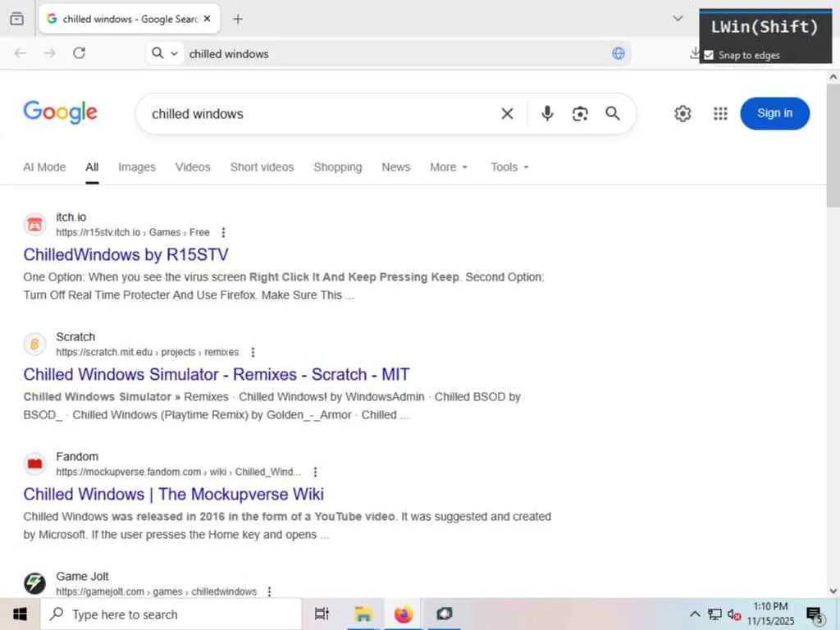The width and height of the screenshot is (840, 630).
Task: Click the taskbar search box
Action: pyautogui.click(x=171, y=614)
